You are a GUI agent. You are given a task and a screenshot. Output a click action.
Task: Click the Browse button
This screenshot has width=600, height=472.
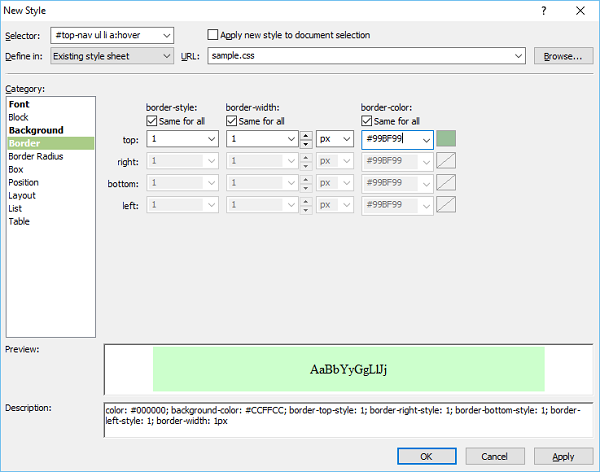(x=562, y=56)
